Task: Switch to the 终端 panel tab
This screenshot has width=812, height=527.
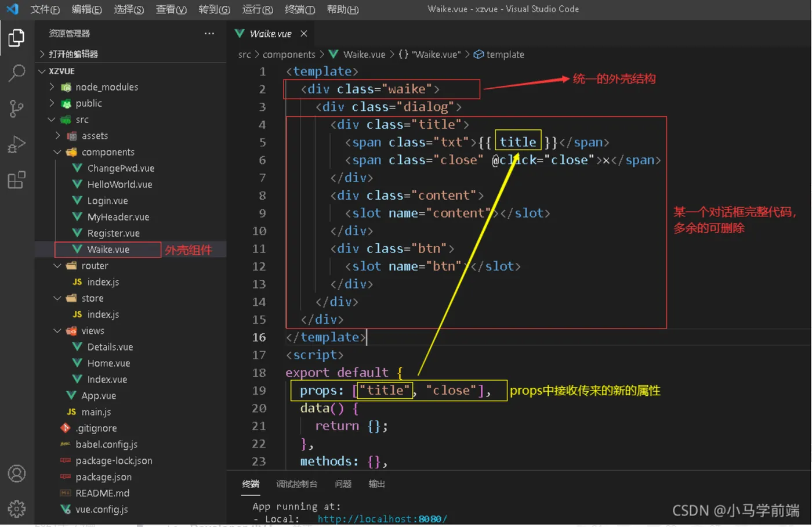Action: 251,484
